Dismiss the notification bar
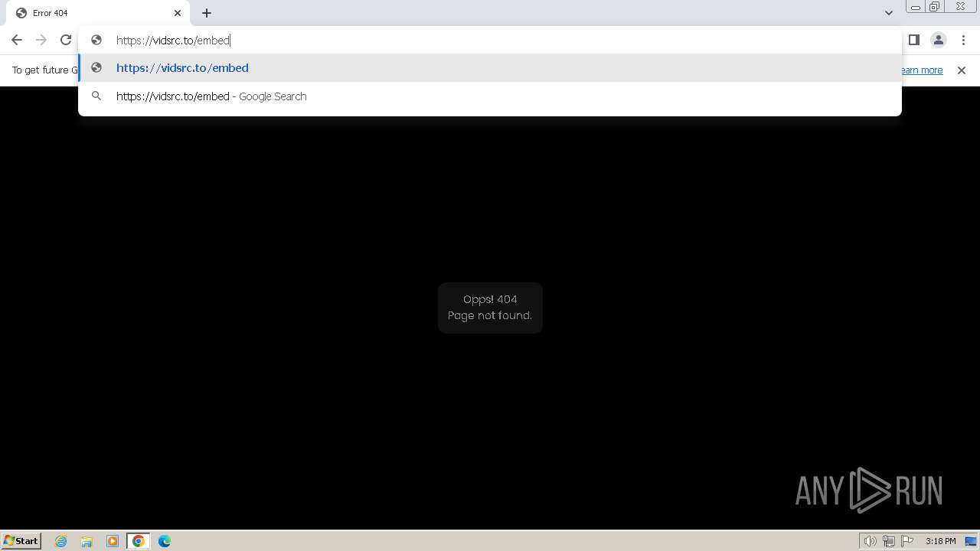This screenshot has width=980, height=551. (x=962, y=70)
